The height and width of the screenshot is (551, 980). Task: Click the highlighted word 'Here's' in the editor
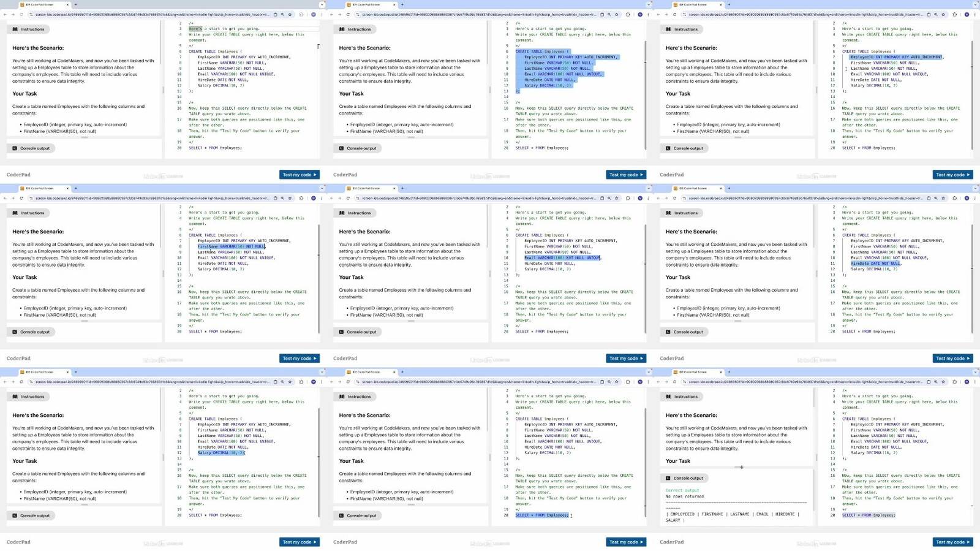pyautogui.click(x=195, y=29)
